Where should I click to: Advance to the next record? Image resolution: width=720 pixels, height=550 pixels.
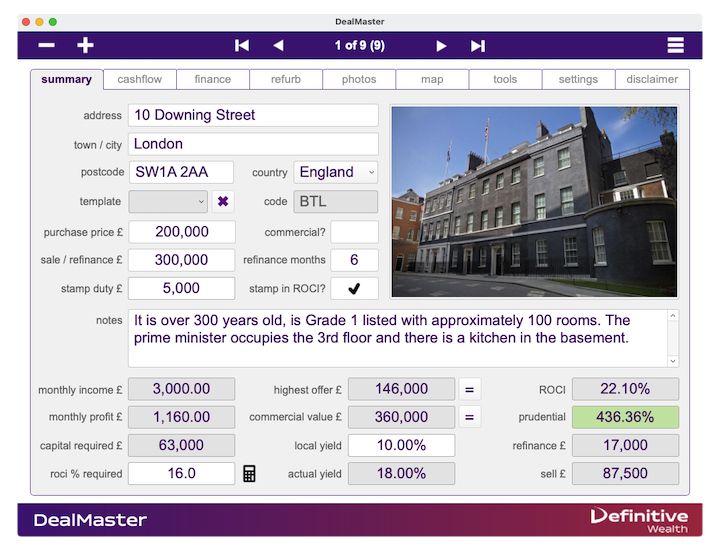pos(441,45)
